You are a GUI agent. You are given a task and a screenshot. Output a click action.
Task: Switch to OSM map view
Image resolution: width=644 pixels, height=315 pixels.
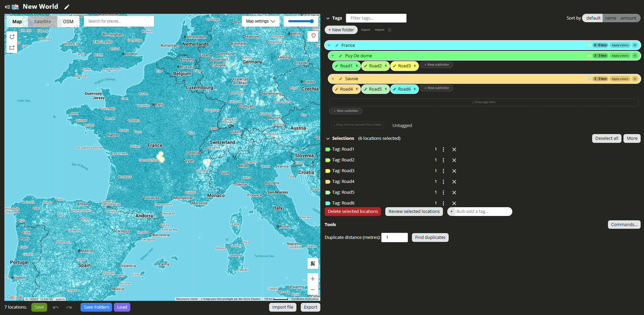tap(68, 22)
